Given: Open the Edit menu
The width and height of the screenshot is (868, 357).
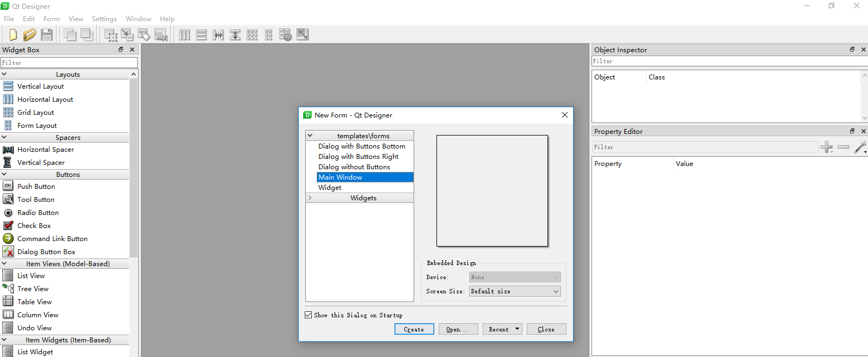Looking at the screenshot, I should coord(29,19).
